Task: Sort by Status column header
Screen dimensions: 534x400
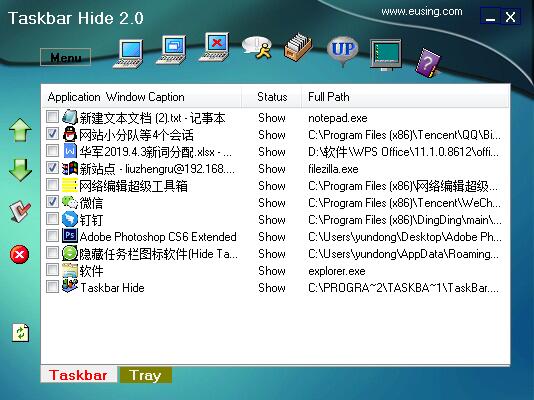Action: (272, 97)
